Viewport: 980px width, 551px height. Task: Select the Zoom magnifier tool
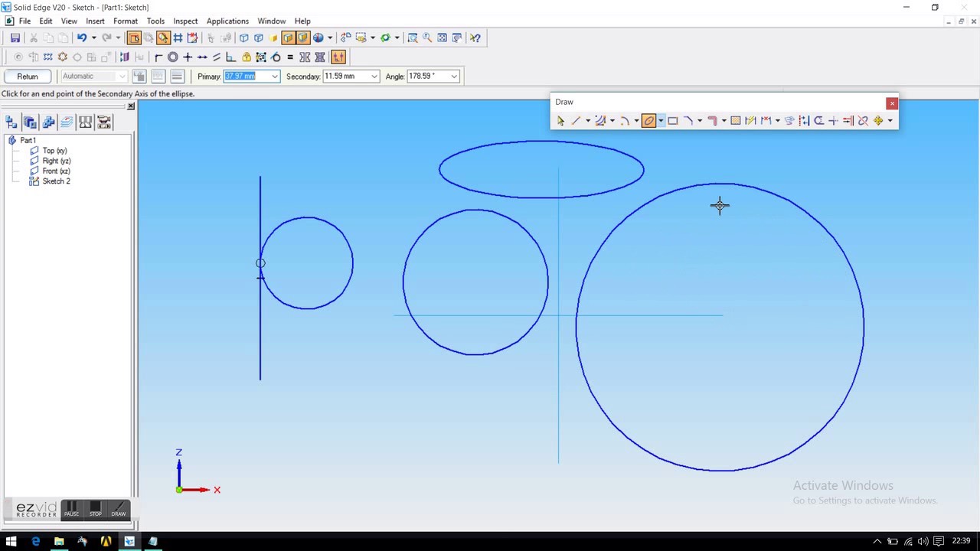click(427, 37)
